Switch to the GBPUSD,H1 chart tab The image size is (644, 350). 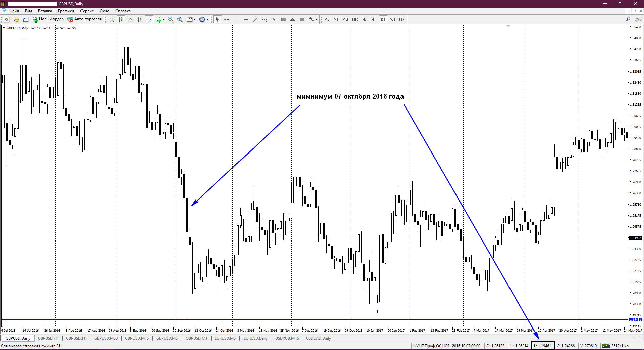point(76,338)
